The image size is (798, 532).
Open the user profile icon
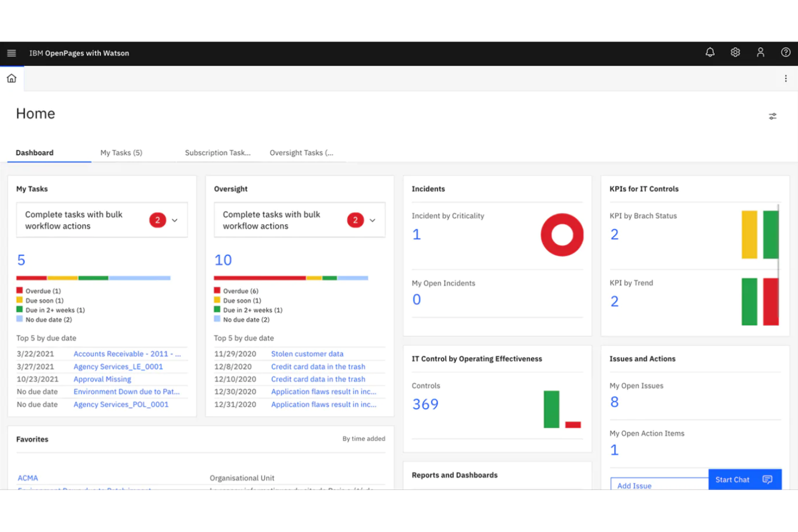click(760, 52)
